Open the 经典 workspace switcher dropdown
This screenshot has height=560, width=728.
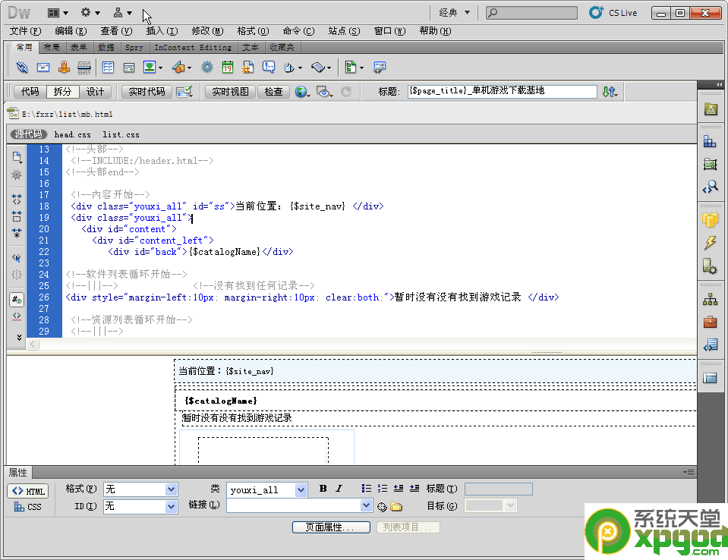(451, 12)
